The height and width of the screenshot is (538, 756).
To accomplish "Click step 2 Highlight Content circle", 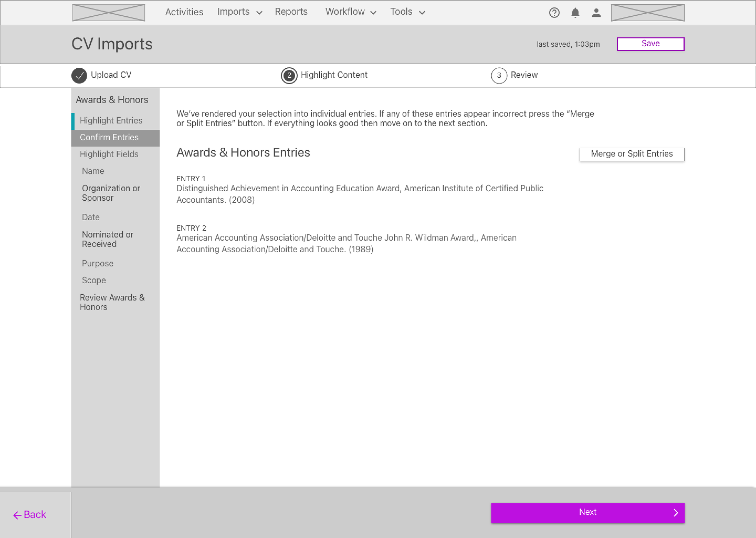I will point(289,75).
